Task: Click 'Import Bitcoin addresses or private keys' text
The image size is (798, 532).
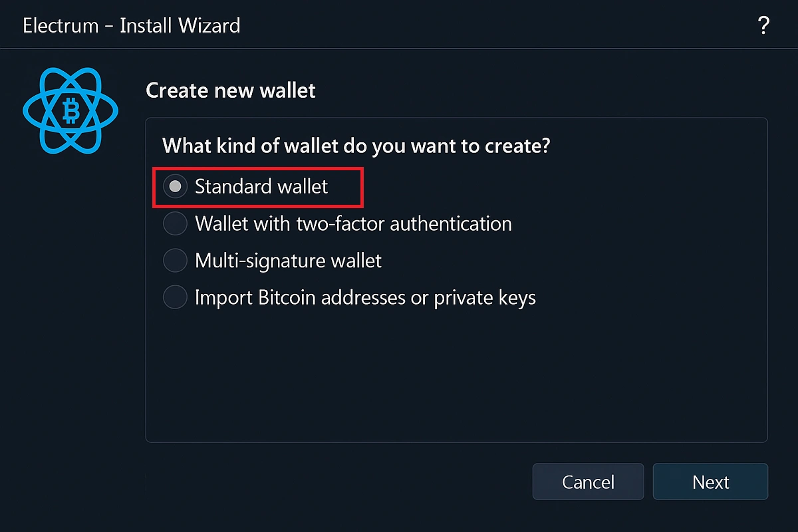Action: 365,297
